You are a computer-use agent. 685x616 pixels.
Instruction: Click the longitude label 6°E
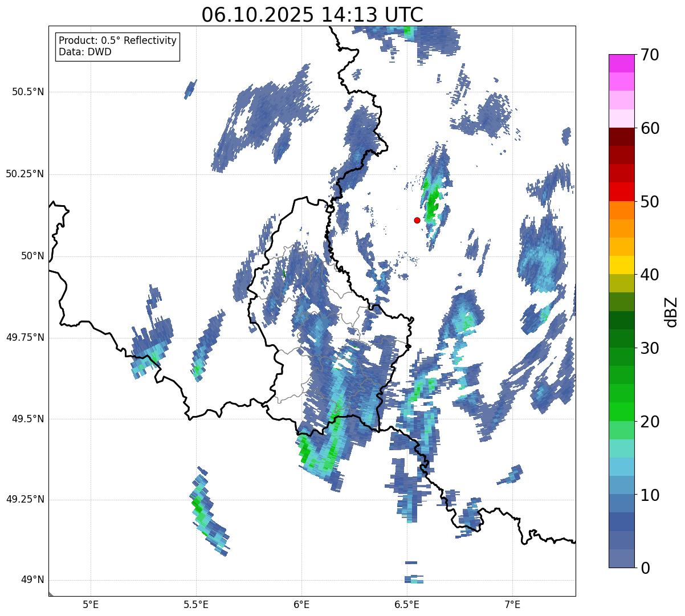(301, 604)
